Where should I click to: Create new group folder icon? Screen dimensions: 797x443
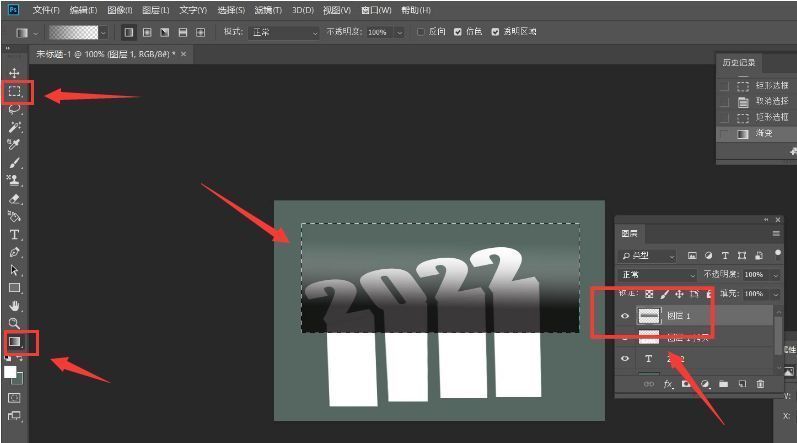point(724,384)
